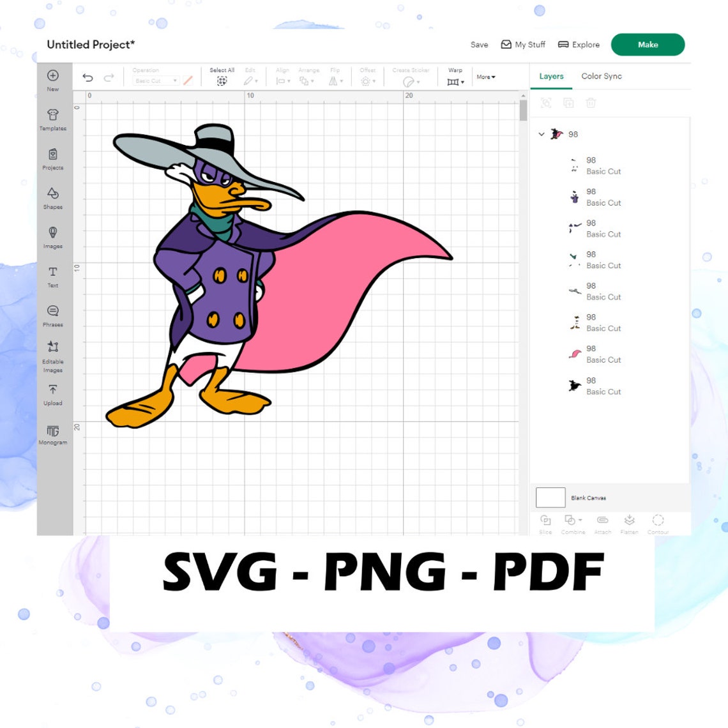Click the Blank Canvas color swatch

550,497
